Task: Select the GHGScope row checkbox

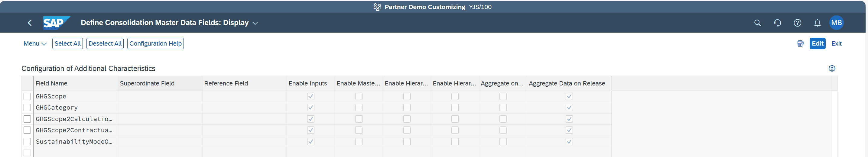Action: [x=27, y=97]
